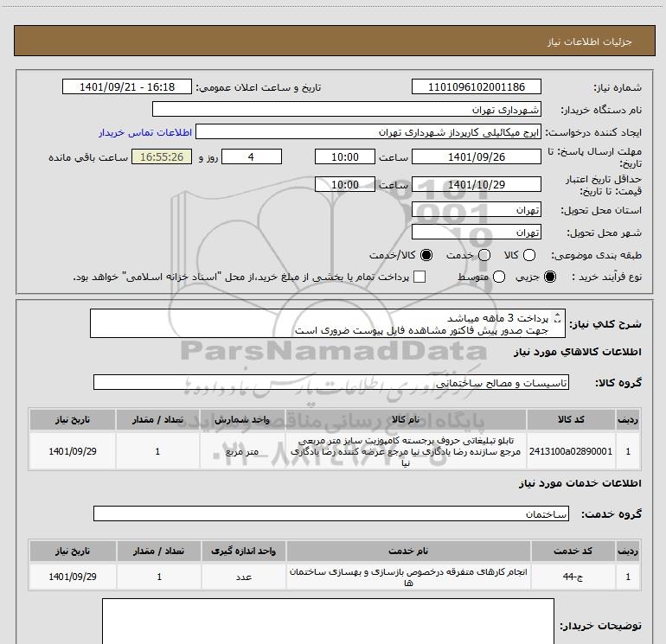Click the جزئیات اطلاعات نیاز header title
The image size is (666, 644).
tap(590, 41)
